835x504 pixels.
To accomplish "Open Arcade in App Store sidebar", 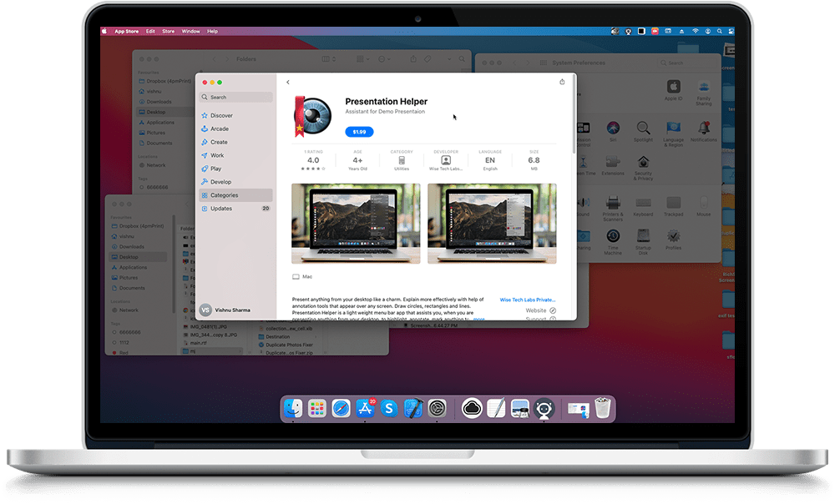I will (x=220, y=129).
